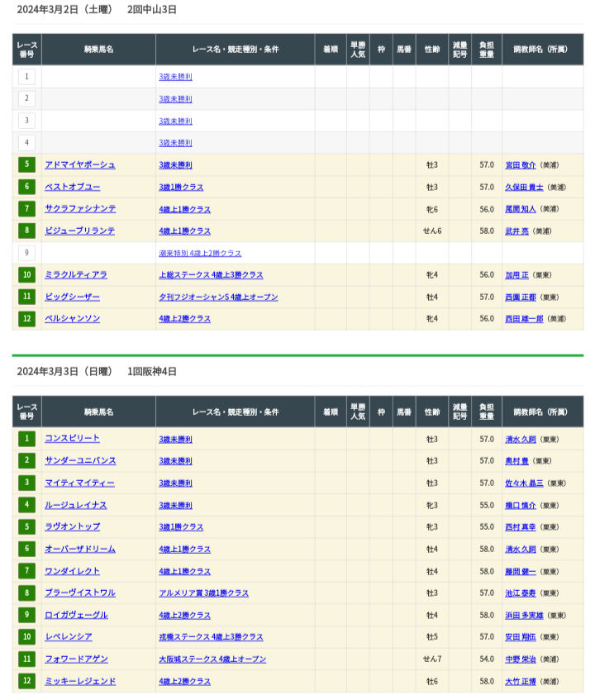595x700 pixels.
Task: Open trainer 大竹 正博 link
Action: (521, 681)
